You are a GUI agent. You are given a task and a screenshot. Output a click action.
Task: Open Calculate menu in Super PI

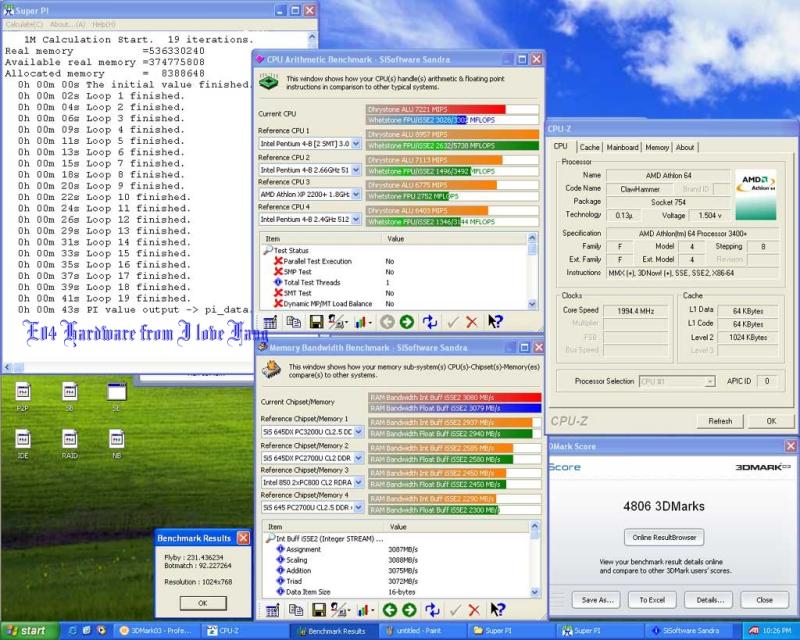(x=23, y=24)
